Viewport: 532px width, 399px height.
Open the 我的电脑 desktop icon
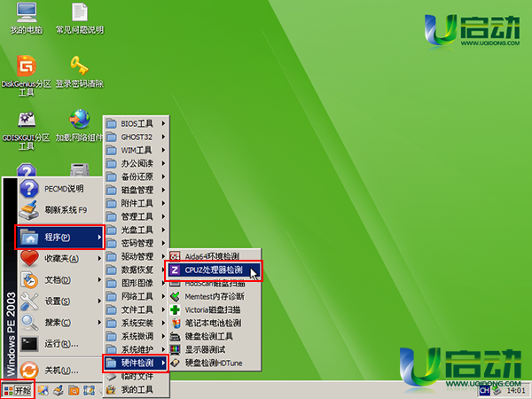(x=27, y=19)
